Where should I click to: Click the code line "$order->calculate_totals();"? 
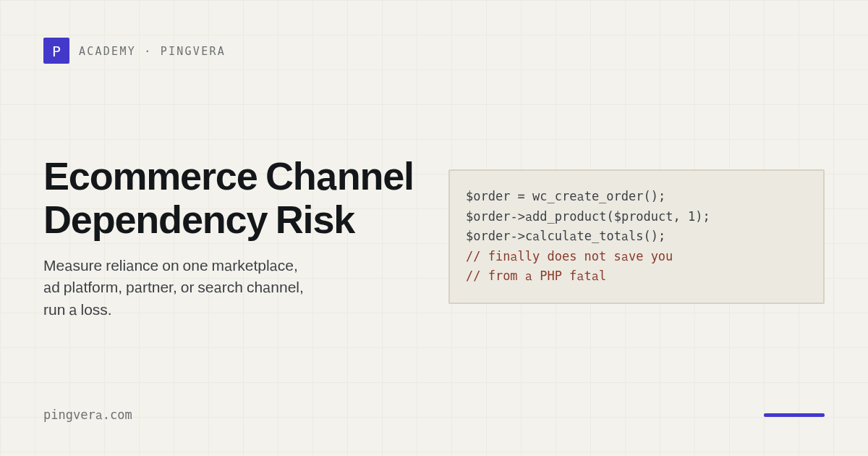tap(566, 236)
